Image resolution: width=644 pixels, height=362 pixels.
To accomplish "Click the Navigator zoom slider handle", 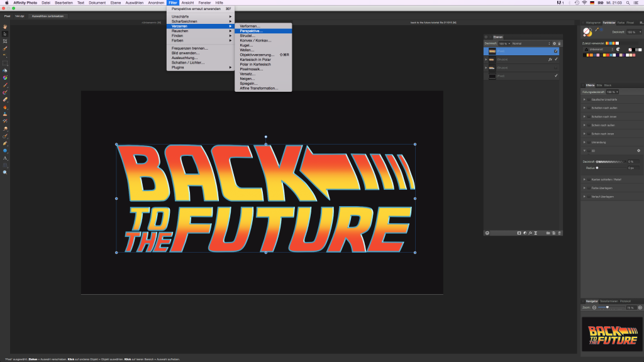I will 607,307.
